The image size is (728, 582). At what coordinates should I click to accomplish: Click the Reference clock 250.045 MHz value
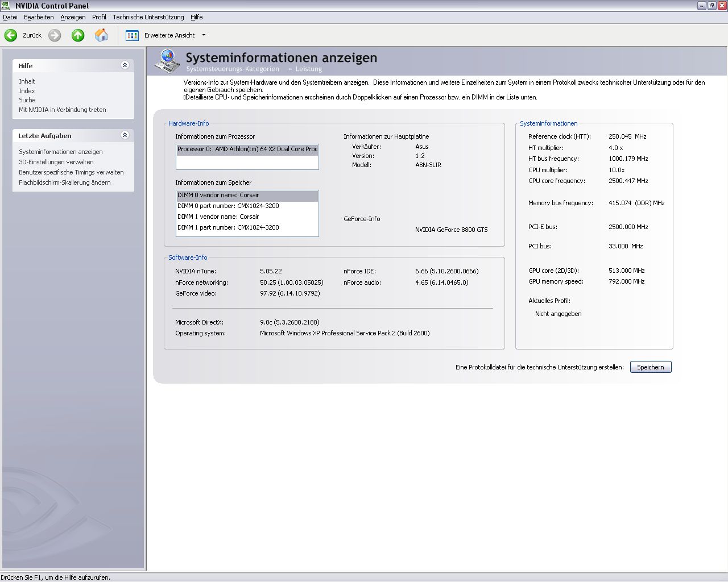tap(627, 136)
